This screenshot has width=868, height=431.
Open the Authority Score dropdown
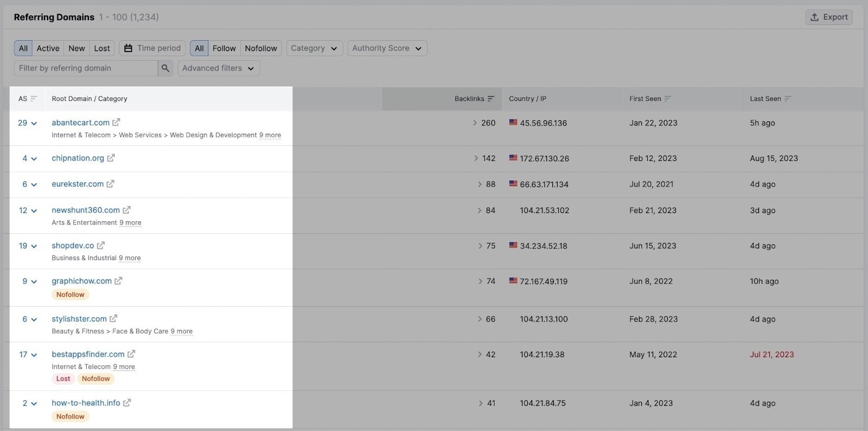point(387,48)
